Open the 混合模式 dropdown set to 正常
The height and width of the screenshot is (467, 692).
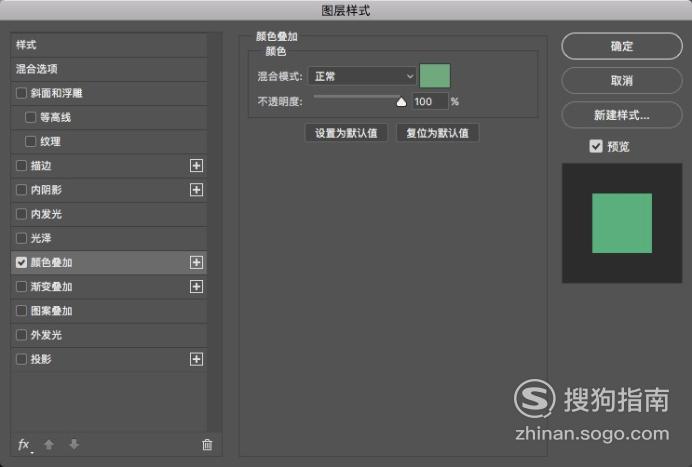pos(362,76)
